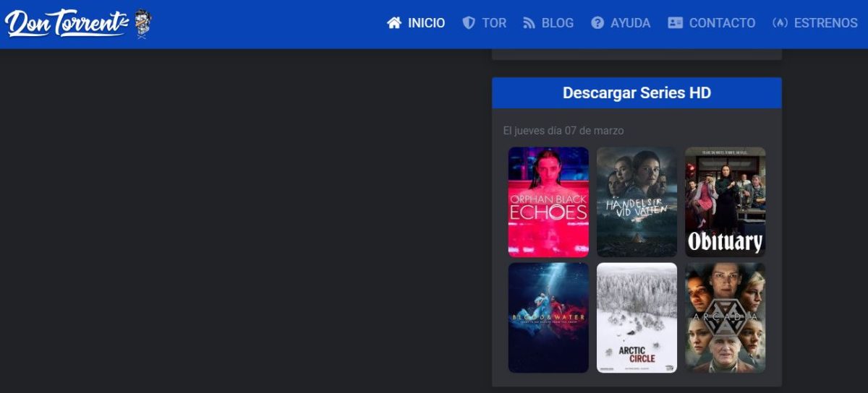The height and width of the screenshot is (393, 868).
Task: Click the Descargar Series HD header
Action: tap(637, 93)
